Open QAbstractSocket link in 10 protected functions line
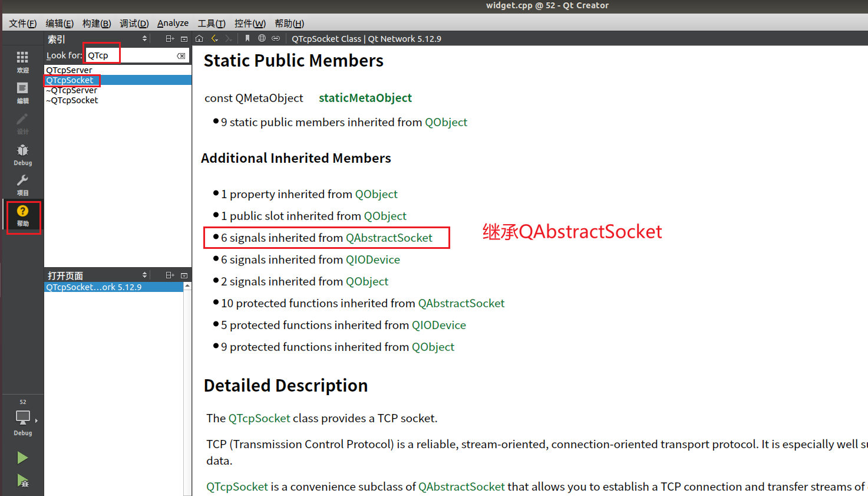Image resolution: width=868 pixels, height=496 pixels. pyautogui.click(x=461, y=303)
